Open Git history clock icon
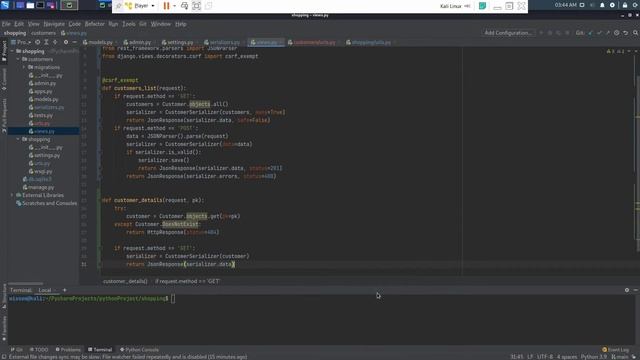This screenshot has width=640, height=360. click(617, 33)
